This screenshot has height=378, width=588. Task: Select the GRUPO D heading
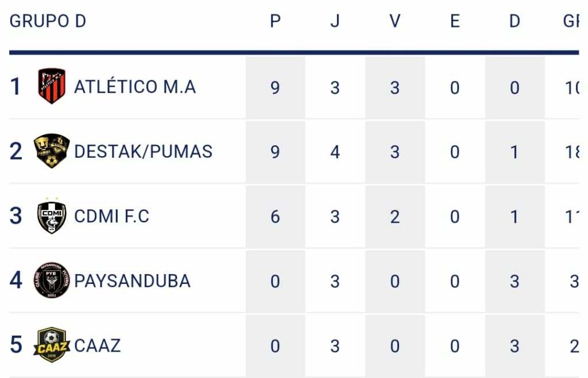(x=48, y=21)
